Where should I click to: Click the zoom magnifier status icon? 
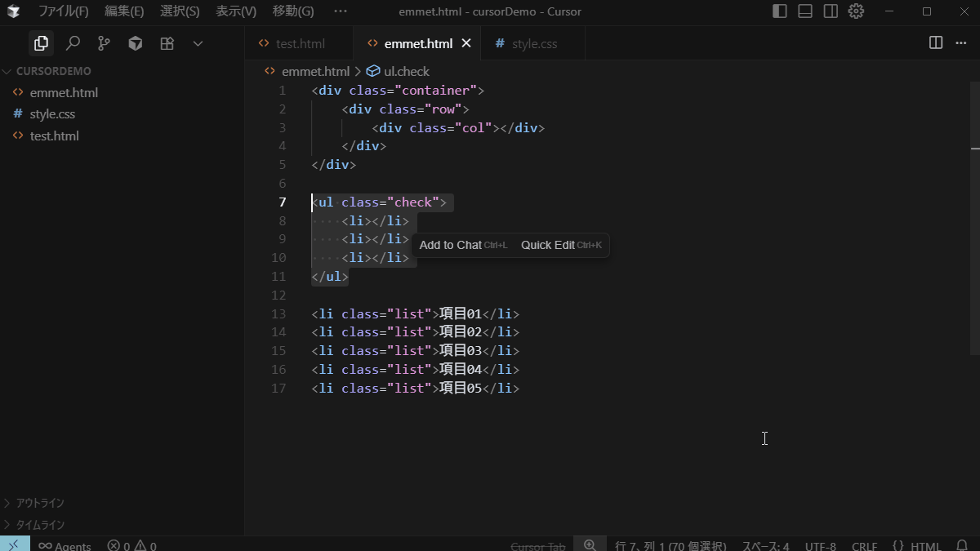point(590,544)
